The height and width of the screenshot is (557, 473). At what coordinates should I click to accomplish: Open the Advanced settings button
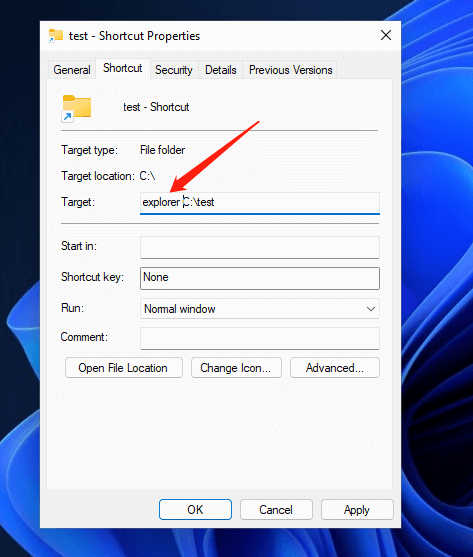click(x=335, y=368)
